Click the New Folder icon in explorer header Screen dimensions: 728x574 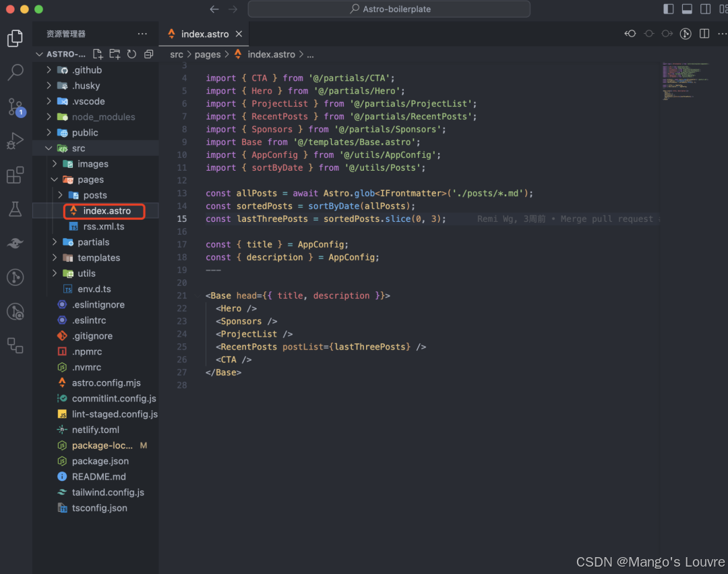click(x=115, y=54)
